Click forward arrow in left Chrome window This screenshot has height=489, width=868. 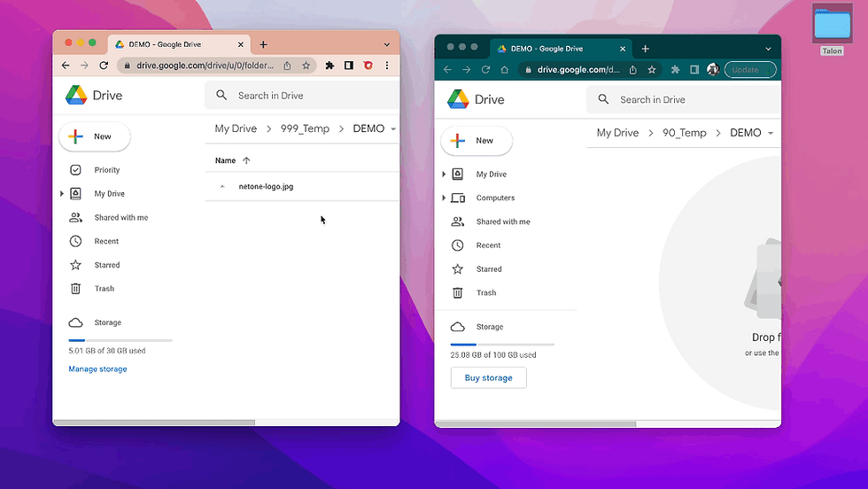coord(84,66)
